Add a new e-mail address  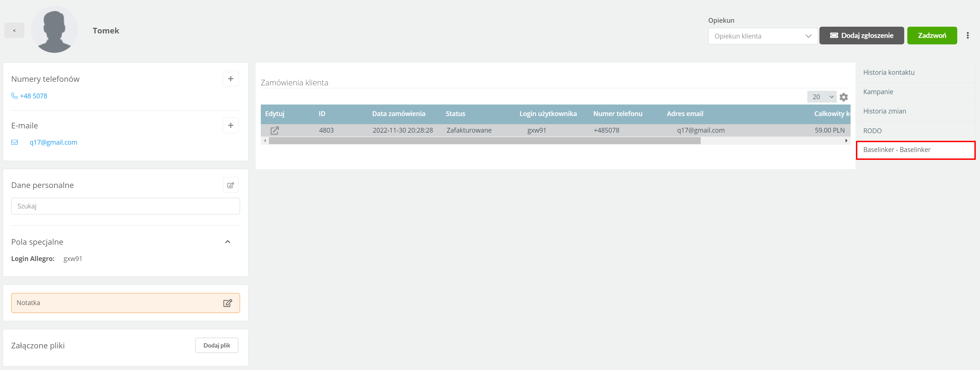[x=230, y=125]
